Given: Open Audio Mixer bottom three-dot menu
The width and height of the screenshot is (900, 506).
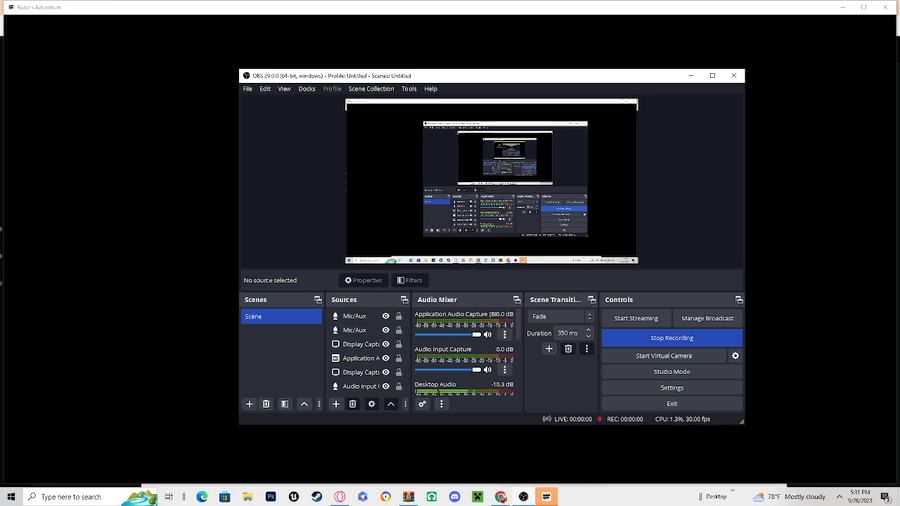Looking at the screenshot, I should click(441, 404).
